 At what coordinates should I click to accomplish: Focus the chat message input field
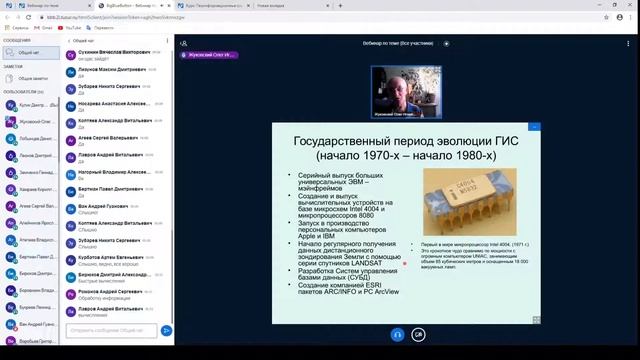tap(111, 331)
